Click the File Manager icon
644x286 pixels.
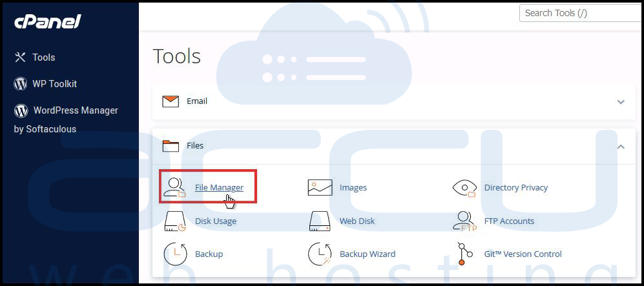174,187
